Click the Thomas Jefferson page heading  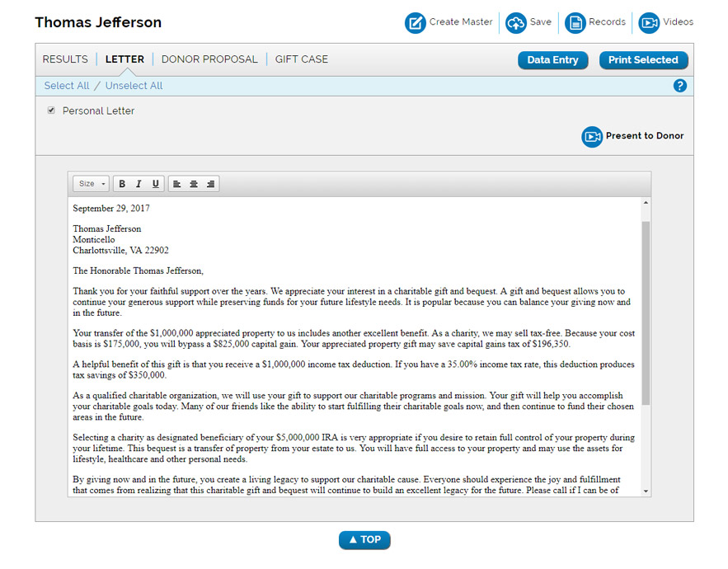click(98, 22)
